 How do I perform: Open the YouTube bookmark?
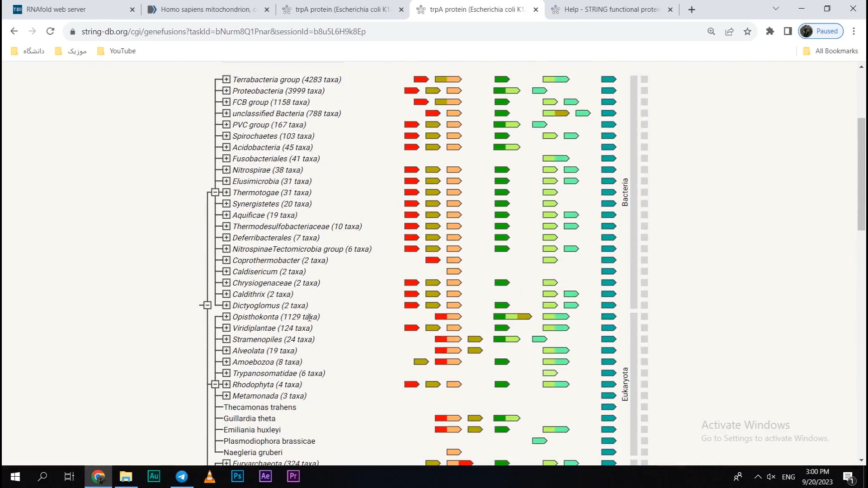[x=117, y=51]
